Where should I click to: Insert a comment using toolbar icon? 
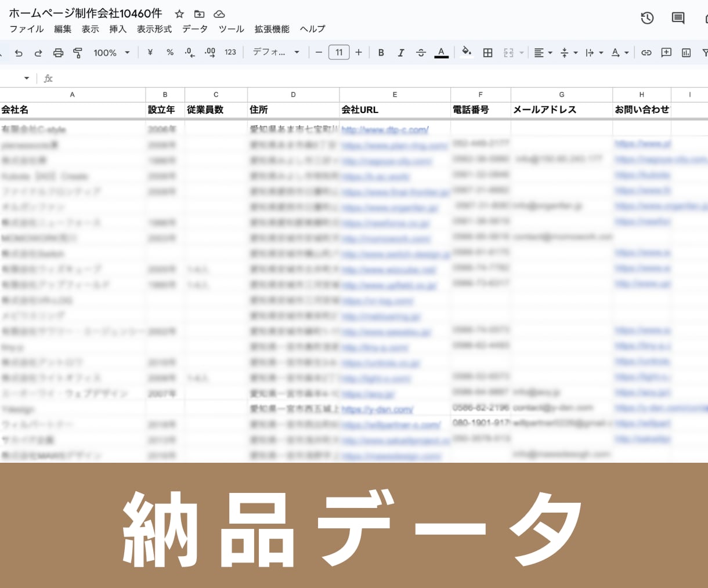[666, 53]
